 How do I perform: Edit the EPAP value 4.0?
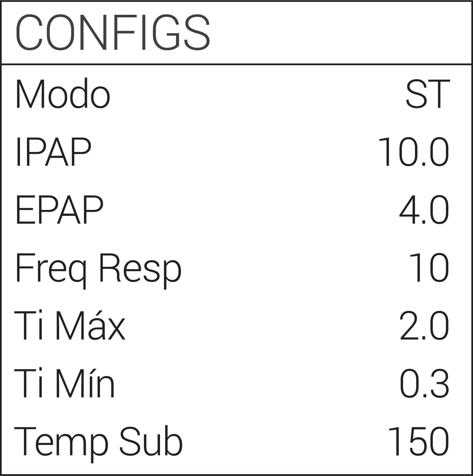coord(424,210)
